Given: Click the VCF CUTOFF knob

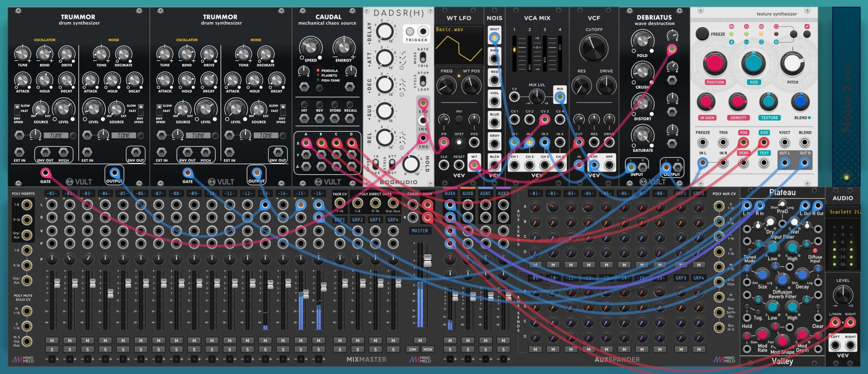Looking at the screenshot, I should point(593,48).
